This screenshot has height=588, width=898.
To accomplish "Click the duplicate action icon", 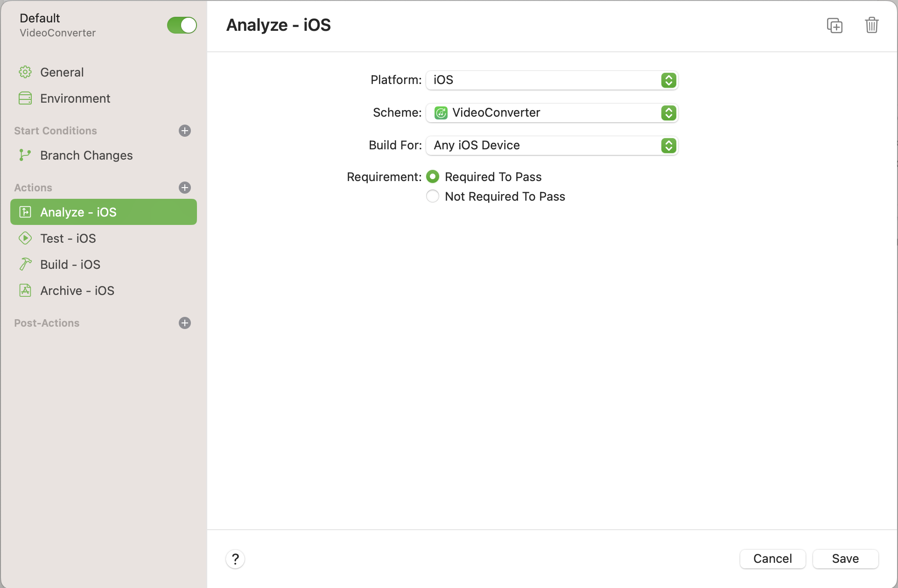I will coord(835,25).
